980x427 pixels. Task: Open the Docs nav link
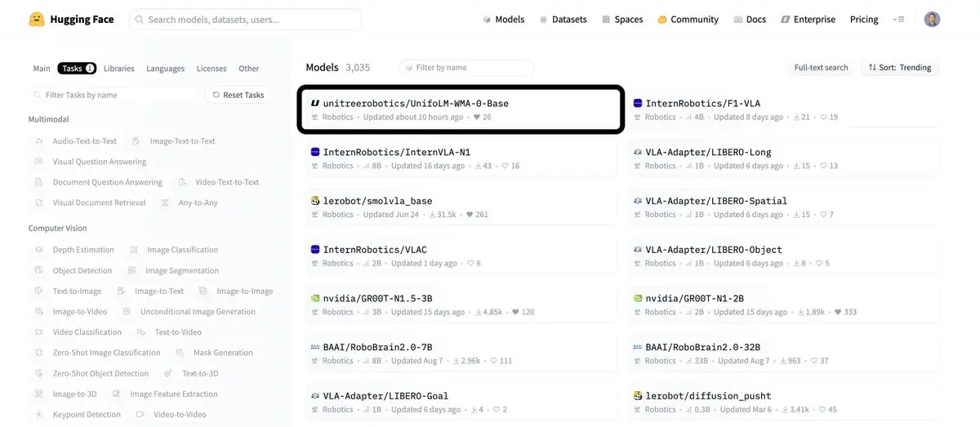(750, 20)
